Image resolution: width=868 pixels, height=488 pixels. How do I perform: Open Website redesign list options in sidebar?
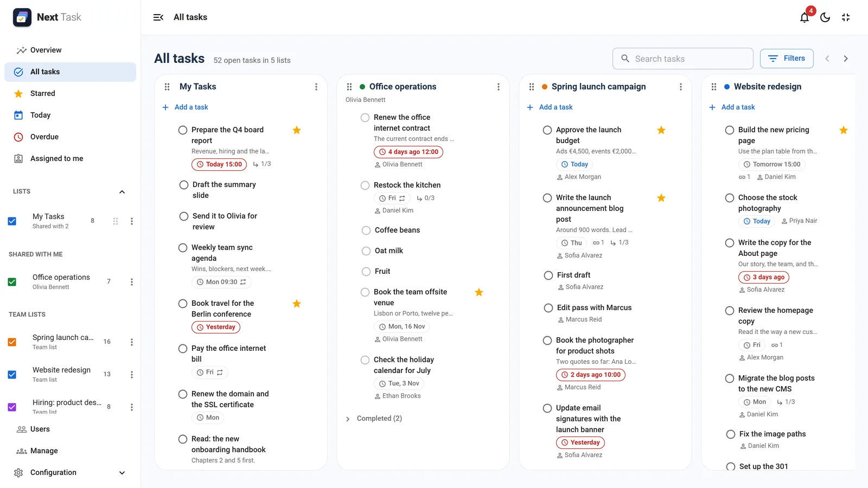132,375
